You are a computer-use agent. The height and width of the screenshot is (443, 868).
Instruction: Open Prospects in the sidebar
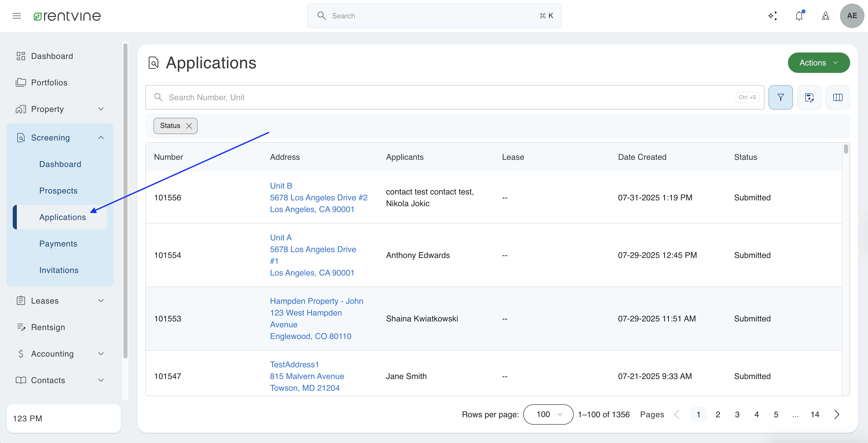pos(58,191)
